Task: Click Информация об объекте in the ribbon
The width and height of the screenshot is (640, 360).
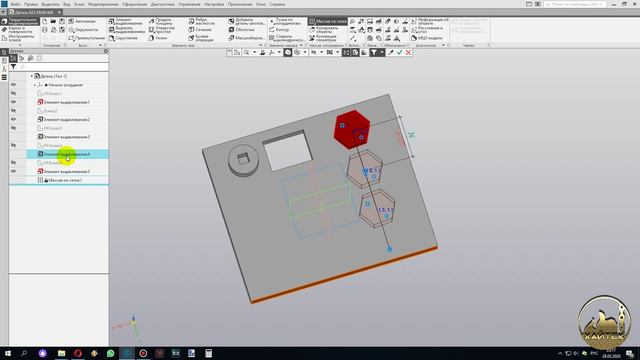Action: (x=430, y=21)
